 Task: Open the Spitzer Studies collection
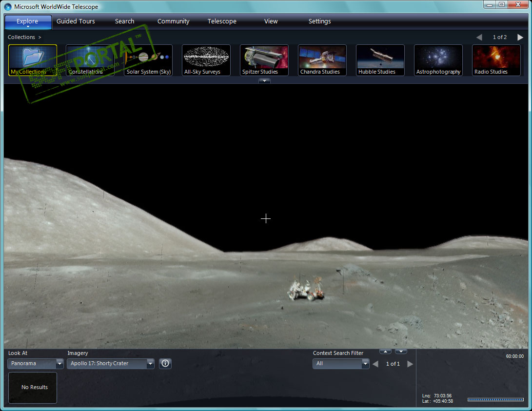coord(264,60)
